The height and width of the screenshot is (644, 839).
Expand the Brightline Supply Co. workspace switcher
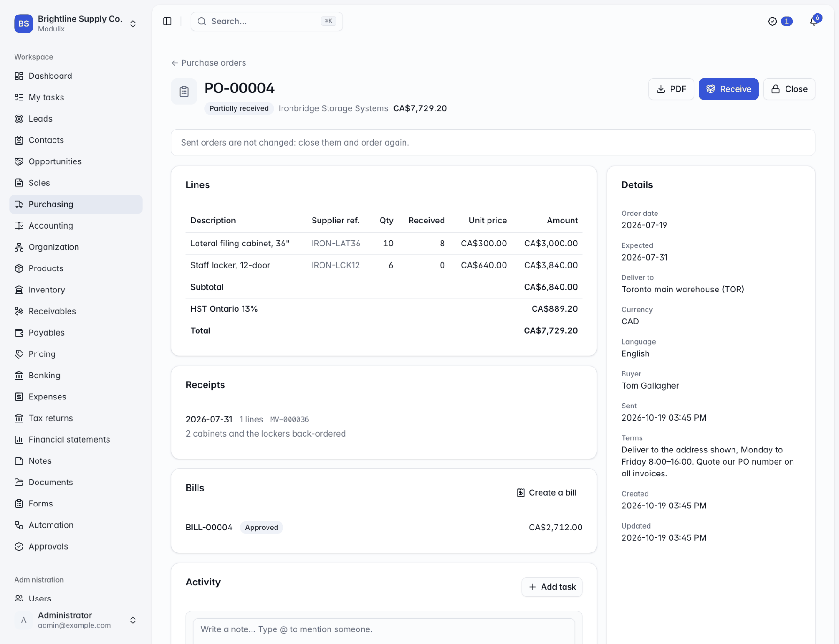[x=76, y=23]
